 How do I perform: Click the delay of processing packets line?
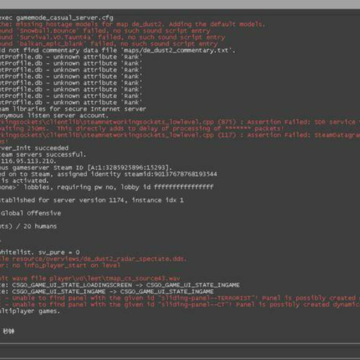(x=142, y=129)
